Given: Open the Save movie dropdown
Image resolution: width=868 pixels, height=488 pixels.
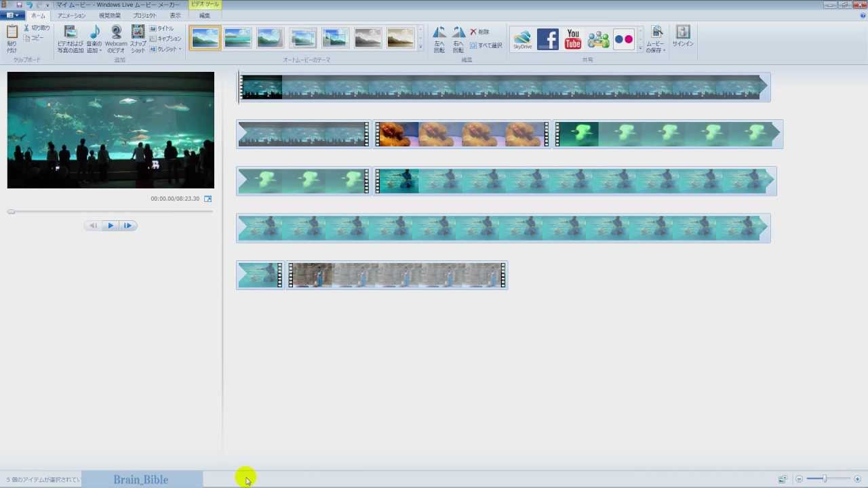Looking at the screenshot, I should tap(656, 39).
